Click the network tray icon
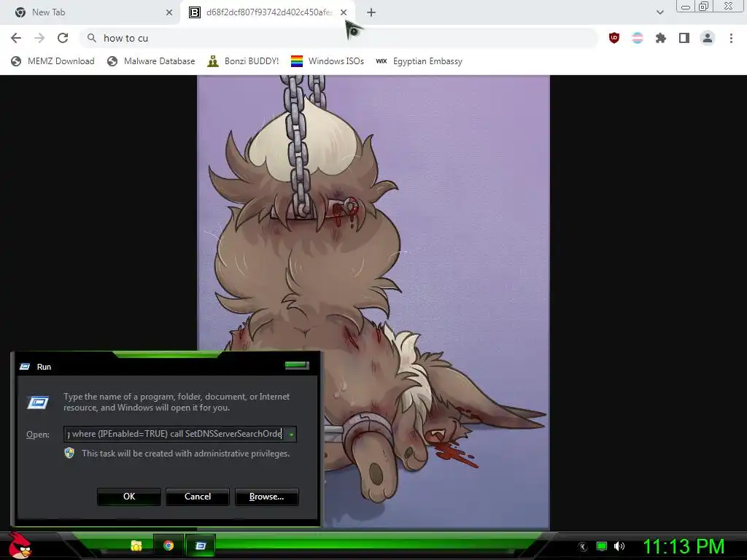The image size is (747, 560). click(602, 546)
